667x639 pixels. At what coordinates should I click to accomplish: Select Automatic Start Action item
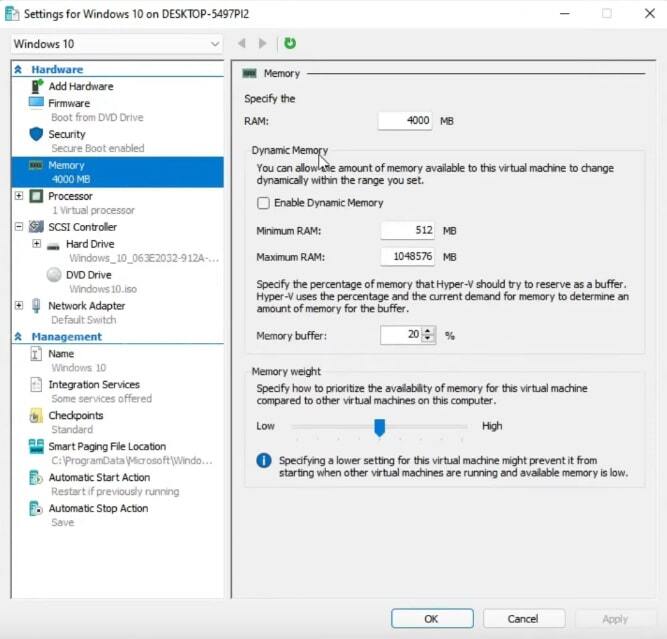(x=99, y=477)
